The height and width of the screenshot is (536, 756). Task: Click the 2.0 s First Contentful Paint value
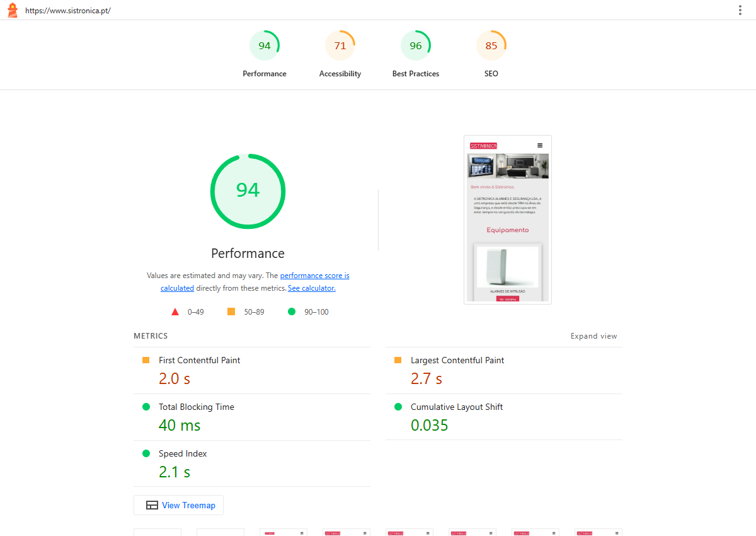175,378
